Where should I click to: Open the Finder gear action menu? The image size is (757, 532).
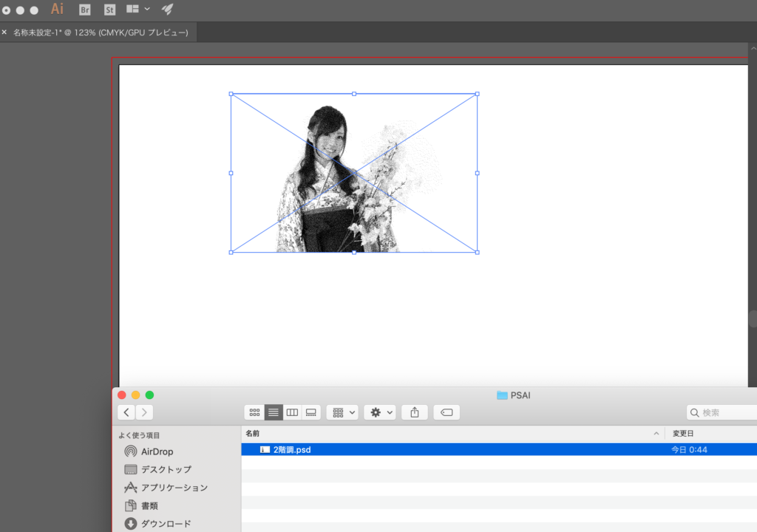380,412
